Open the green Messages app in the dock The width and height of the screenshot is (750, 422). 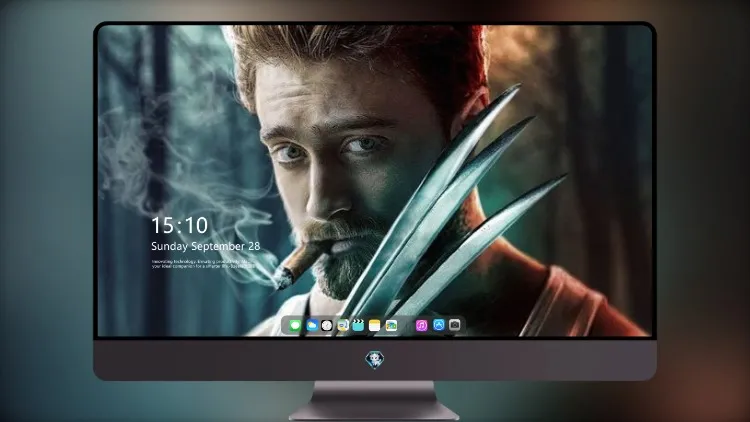click(295, 326)
